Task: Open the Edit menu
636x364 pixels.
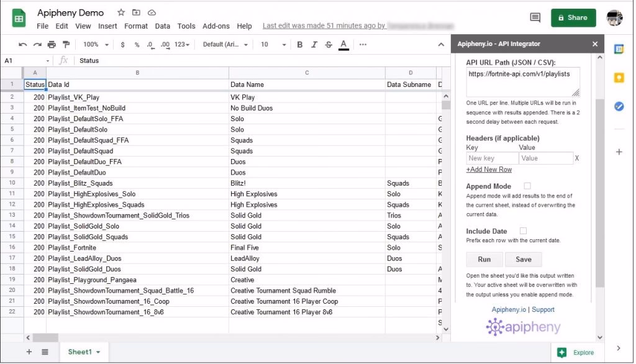Action: pyautogui.click(x=61, y=26)
